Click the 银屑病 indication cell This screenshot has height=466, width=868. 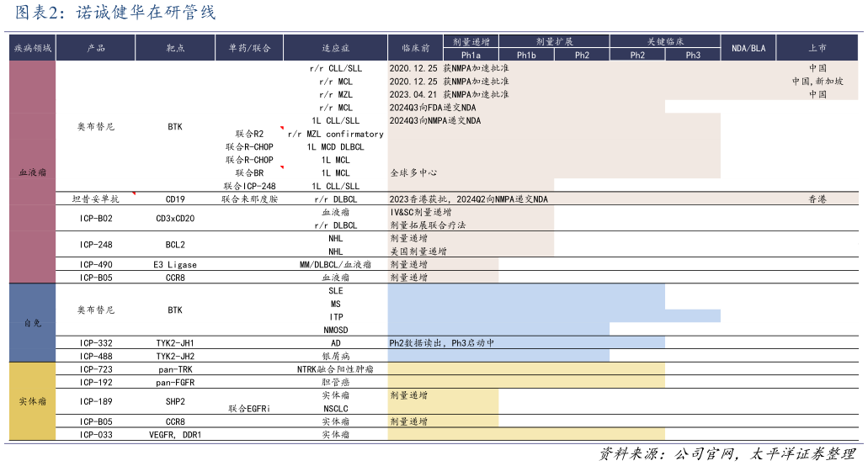click(x=335, y=356)
